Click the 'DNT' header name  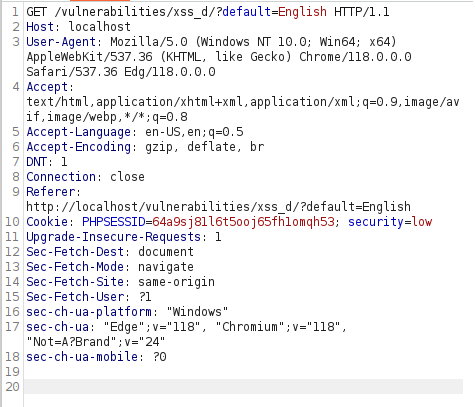(x=37, y=162)
